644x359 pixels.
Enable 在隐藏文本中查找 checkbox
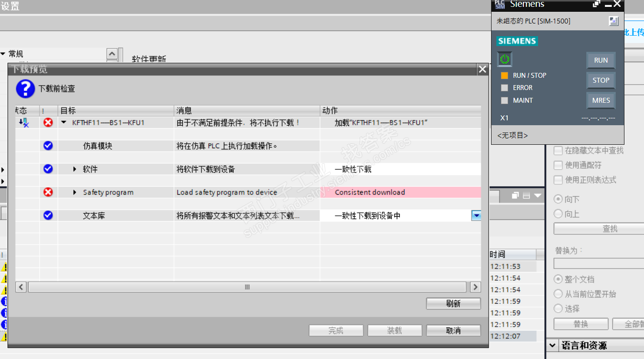click(558, 151)
